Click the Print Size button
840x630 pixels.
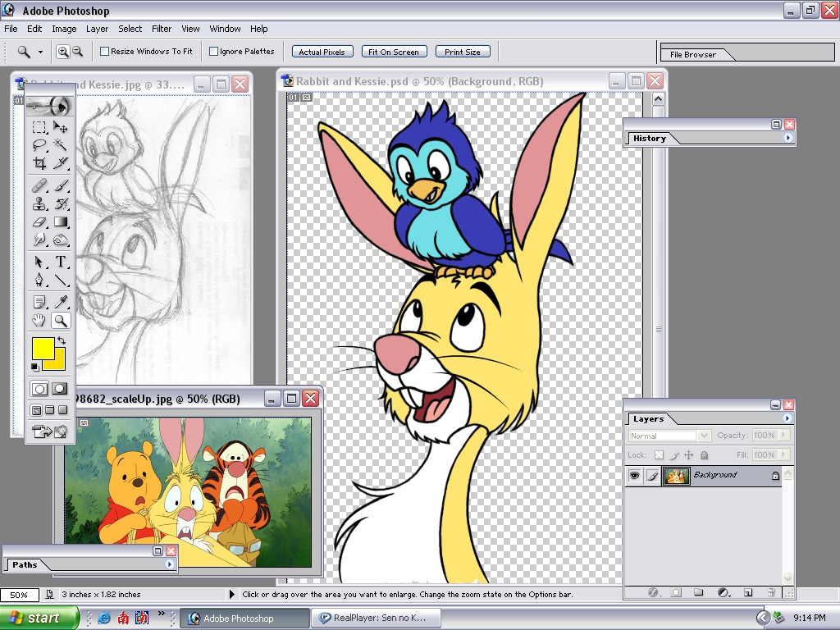pyautogui.click(x=463, y=52)
